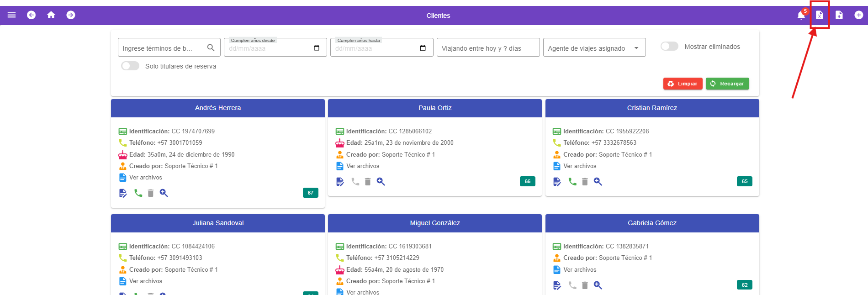Delete Paula Ortiz using trash icon
The image size is (868, 295).
coord(368,182)
